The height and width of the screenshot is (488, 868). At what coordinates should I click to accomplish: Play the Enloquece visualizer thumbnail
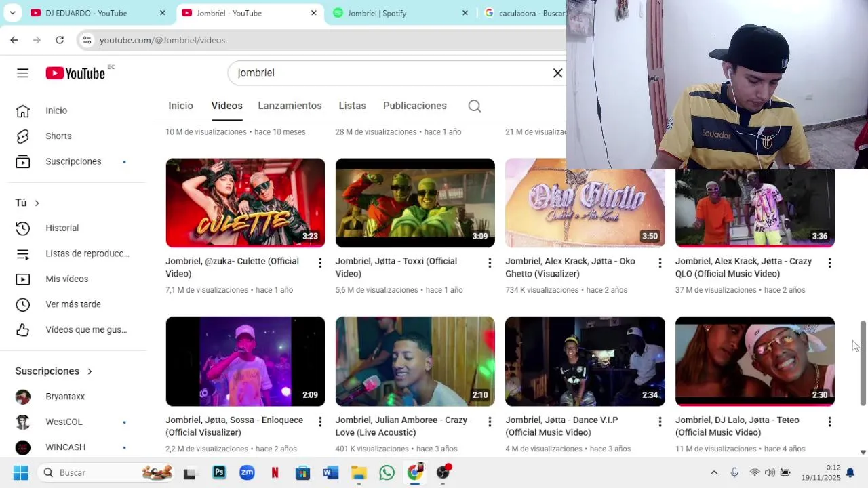245,361
